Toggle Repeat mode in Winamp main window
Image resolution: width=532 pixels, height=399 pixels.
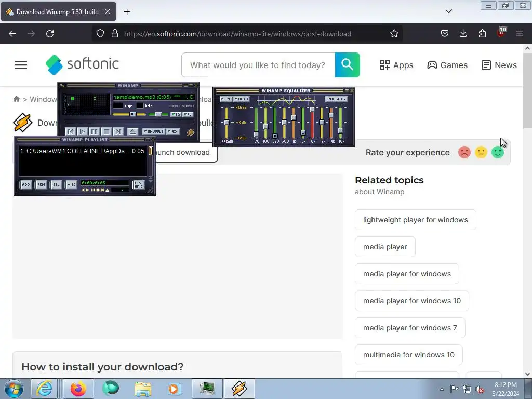[173, 131]
